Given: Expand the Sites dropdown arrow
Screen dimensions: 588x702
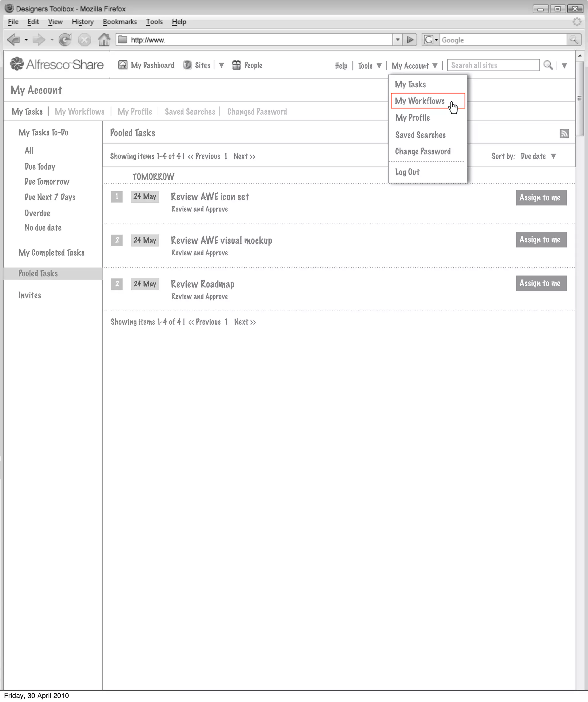Looking at the screenshot, I should point(221,65).
